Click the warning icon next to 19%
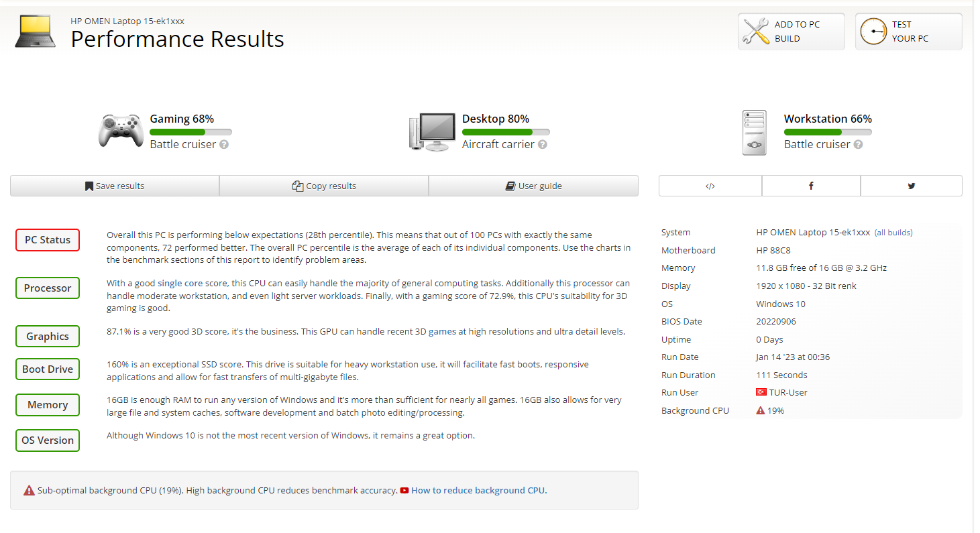The image size is (980, 533). pyautogui.click(x=761, y=410)
